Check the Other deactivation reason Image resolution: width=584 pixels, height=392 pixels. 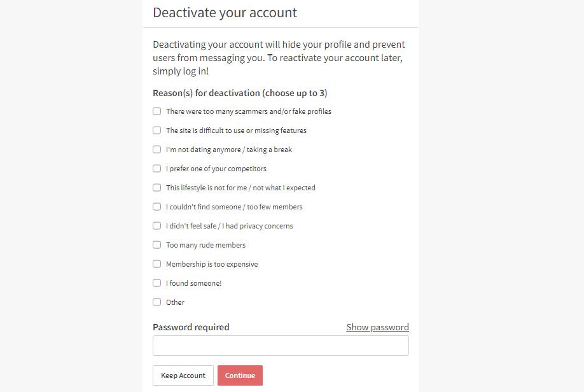[x=156, y=302]
